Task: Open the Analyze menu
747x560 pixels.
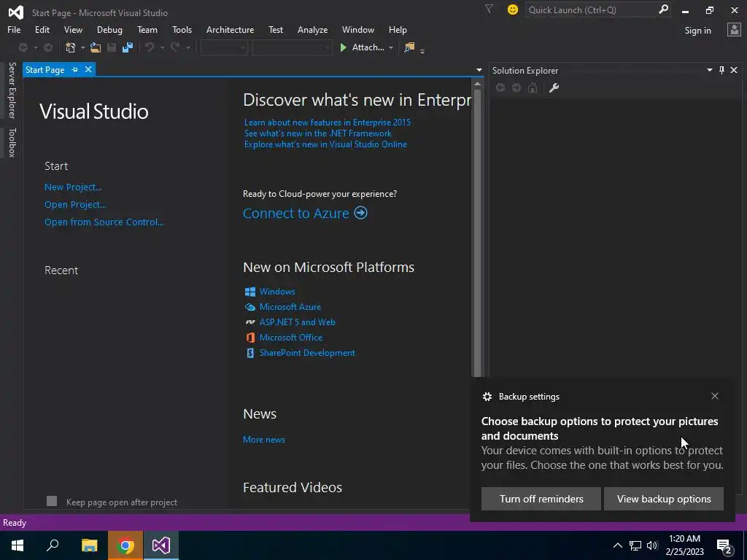Action: [x=312, y=29]
